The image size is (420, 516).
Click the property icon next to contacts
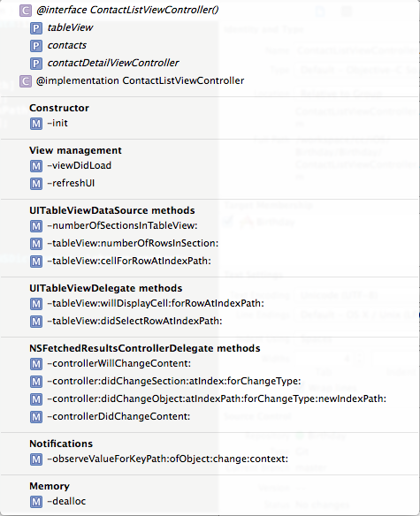(x=36, y=46)
